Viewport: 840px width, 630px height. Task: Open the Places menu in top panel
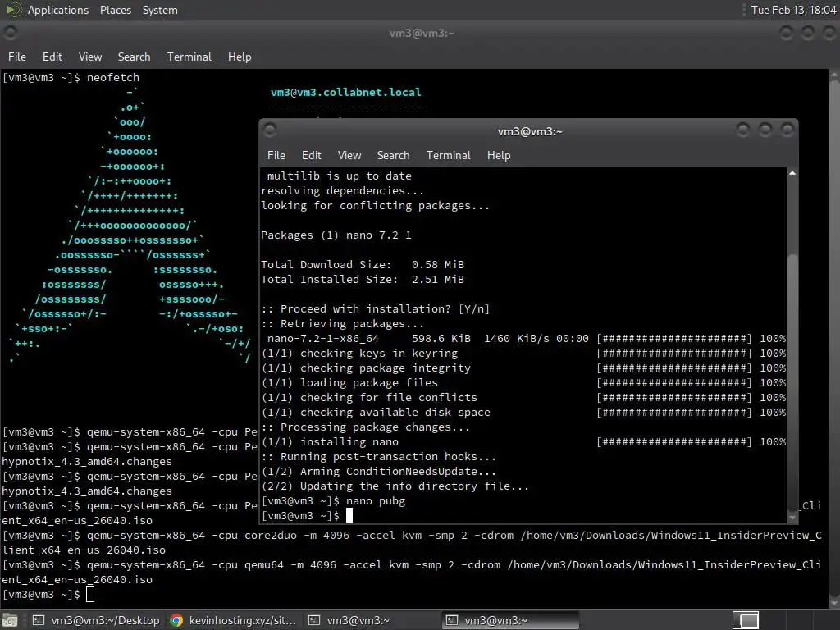point(115,10)
